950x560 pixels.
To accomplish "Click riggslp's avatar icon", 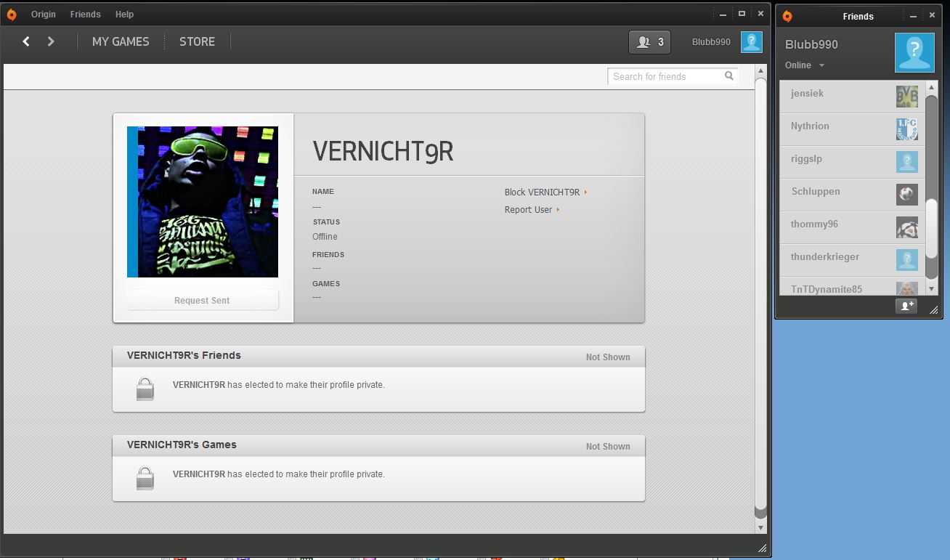I will 907,162.
